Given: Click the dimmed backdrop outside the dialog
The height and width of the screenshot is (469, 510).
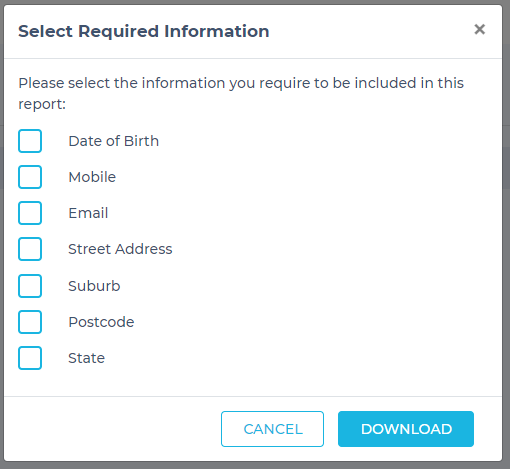Looking at the screenshot, I should pyautogui.click(x=506, y=233).
